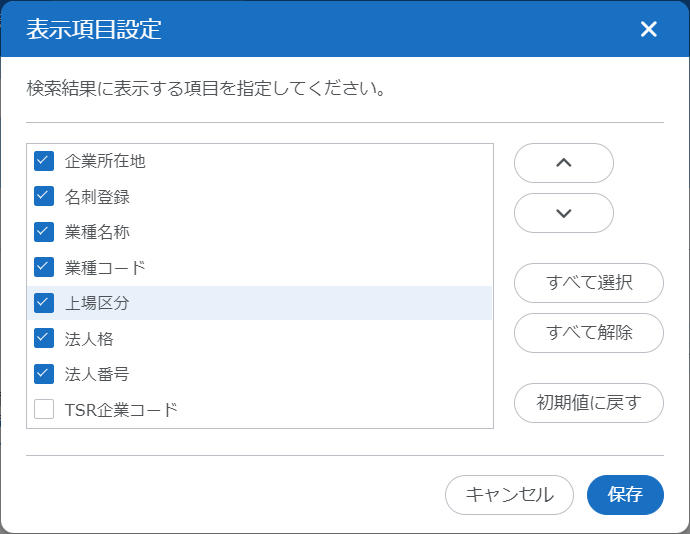Uncheck the 法人格 checkbox
Screen dimensions: 690x534
click(x=44, y=338)
